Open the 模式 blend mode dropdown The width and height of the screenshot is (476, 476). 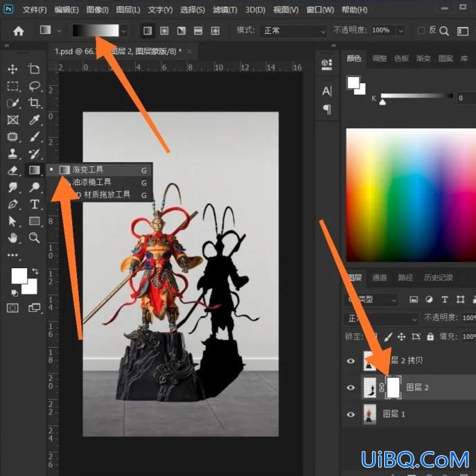point(293,31)
